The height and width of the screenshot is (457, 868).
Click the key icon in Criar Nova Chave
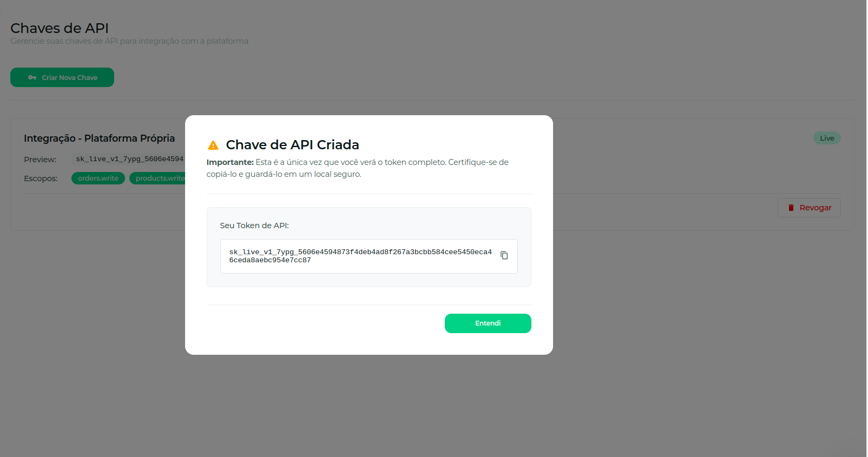pyautogui.click(x=32, y=77)
